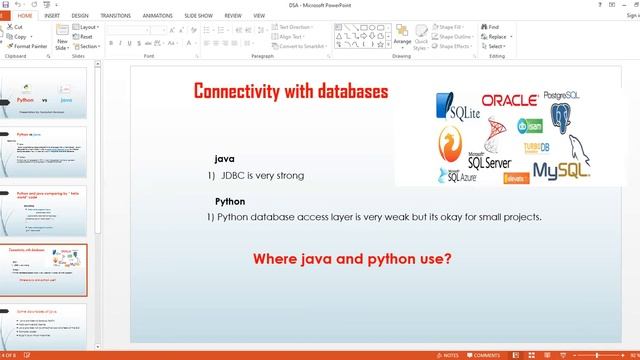Undo the last action

pyautogui.click(x=18, y=4)
